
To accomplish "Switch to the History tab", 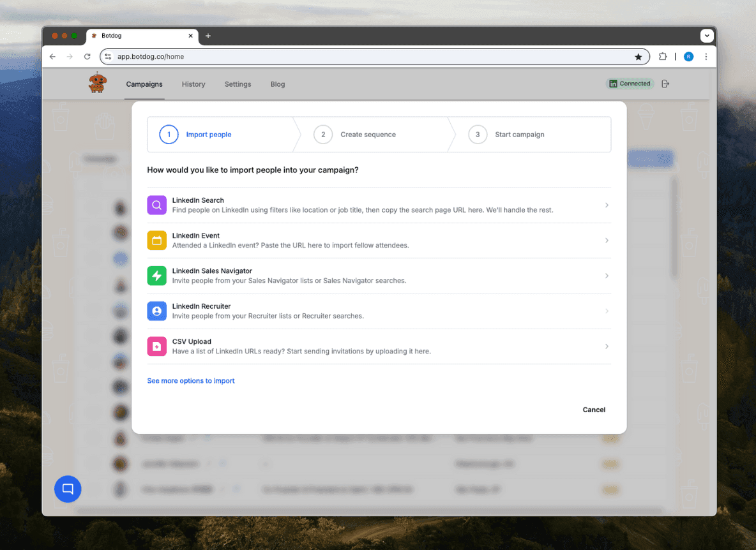I will click(x=193, y=84).
